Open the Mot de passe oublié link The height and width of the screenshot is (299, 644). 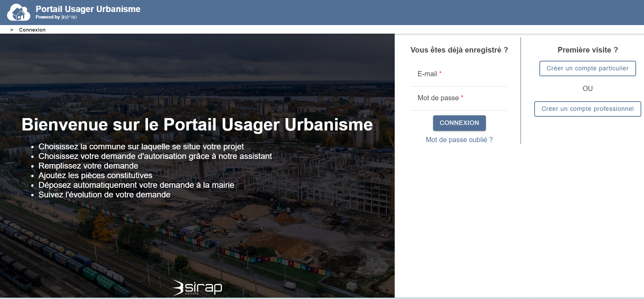459,140
